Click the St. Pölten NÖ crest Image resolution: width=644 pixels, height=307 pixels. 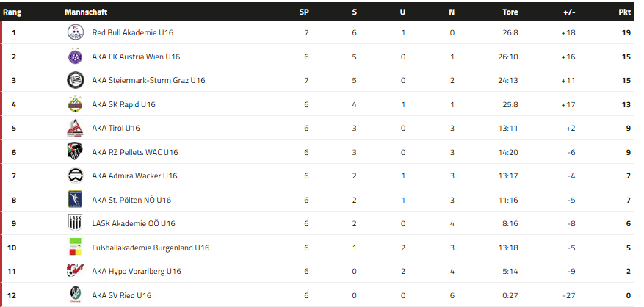click(75, 200)
